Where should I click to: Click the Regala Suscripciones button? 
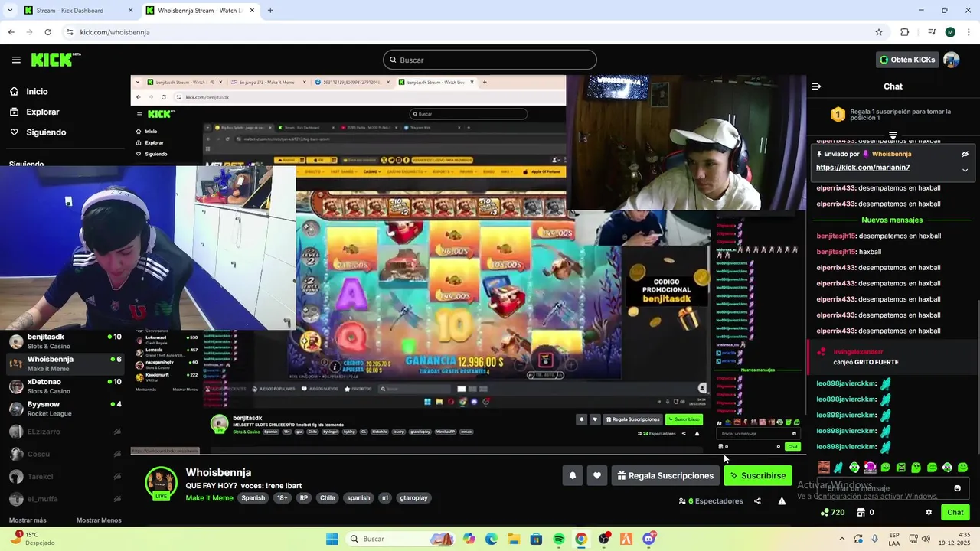[x=665, y=476]
